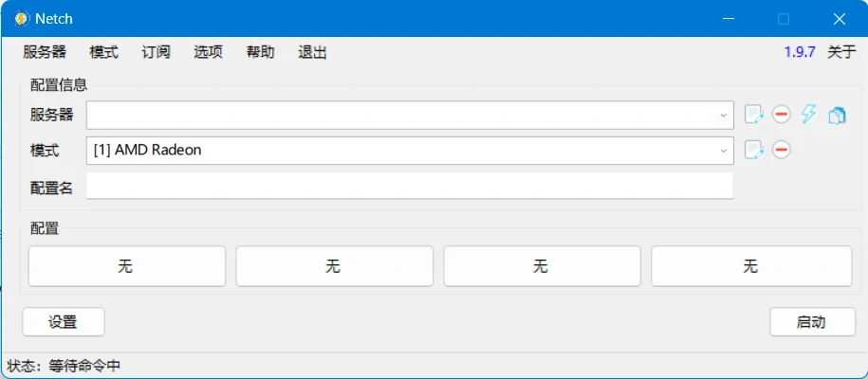Click the edit icon next to 服务器 dropdown
The width and height of the screenshot is (868, 379).
pyautogui.click(x=754, y=115)
